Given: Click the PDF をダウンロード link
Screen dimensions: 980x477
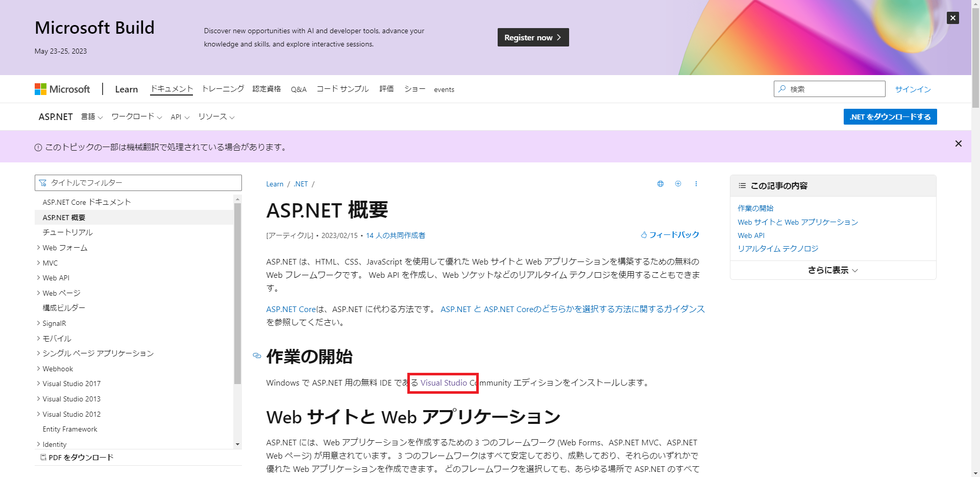Looking at the screenshot, I should click(77, 458).
